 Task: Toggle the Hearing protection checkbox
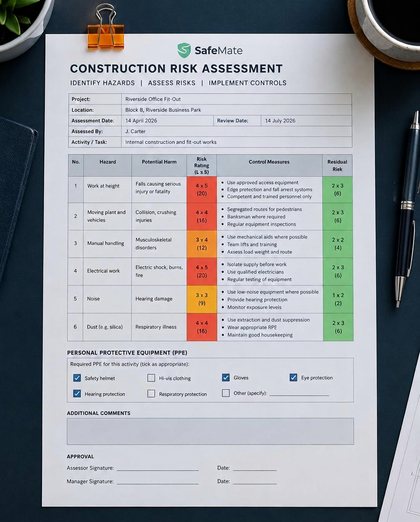tap(77, 393)
